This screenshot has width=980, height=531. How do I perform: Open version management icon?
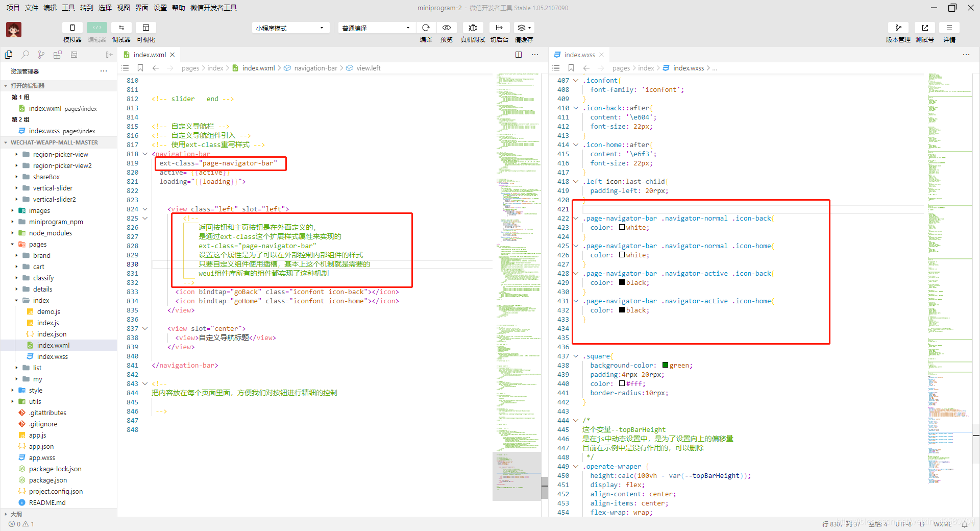coord(898,28)
